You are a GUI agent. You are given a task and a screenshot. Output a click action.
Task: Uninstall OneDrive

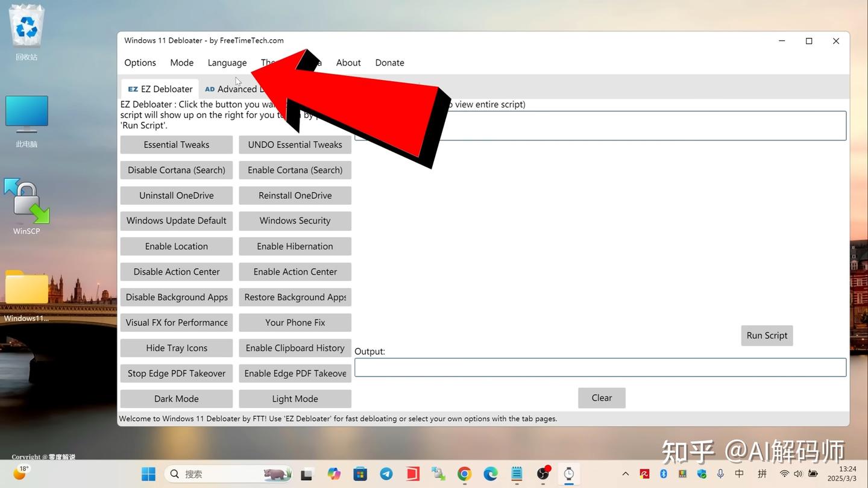[x=176, y=195]
